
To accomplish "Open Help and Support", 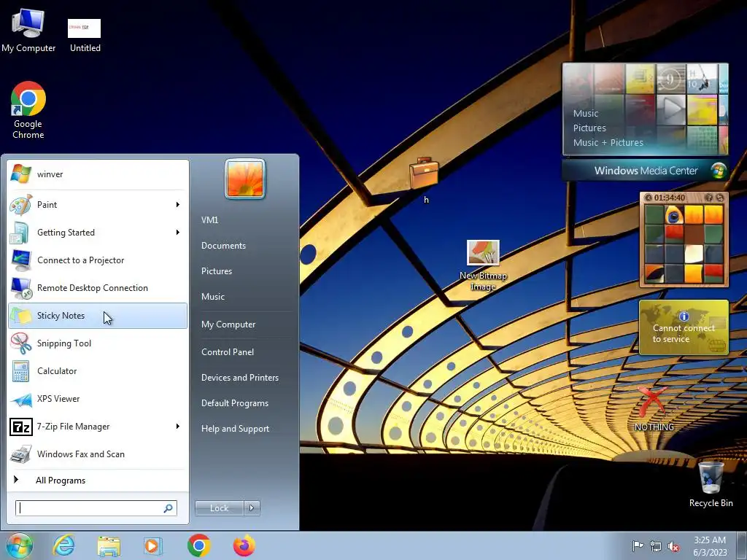I will (236, 429).
